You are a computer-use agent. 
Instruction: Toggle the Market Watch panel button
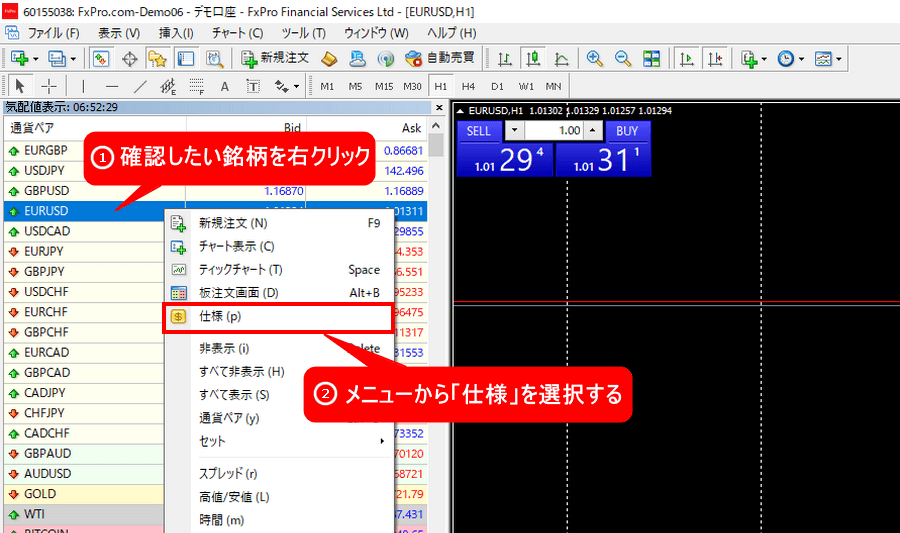pos(100,59)
